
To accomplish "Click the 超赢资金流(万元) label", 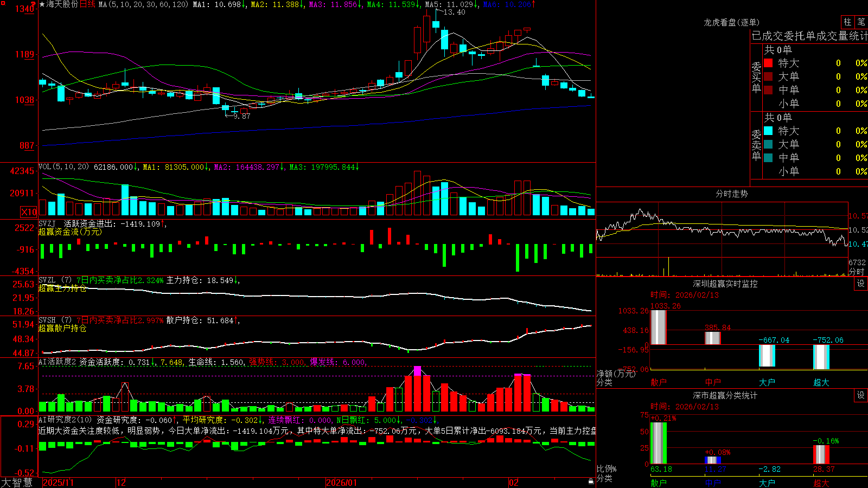I will tap(70, 232).
